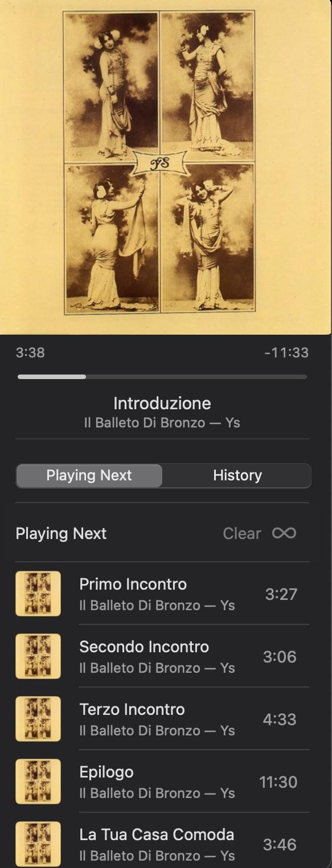Click the Epilogo album thumbnail
The image size is (332, 868).
click(x=38, y=781)
